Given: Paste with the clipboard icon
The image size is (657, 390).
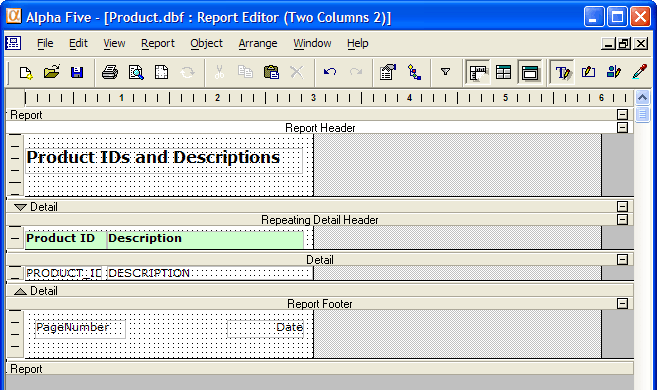Looking at the screenshot, I should (x=271, y=72).
